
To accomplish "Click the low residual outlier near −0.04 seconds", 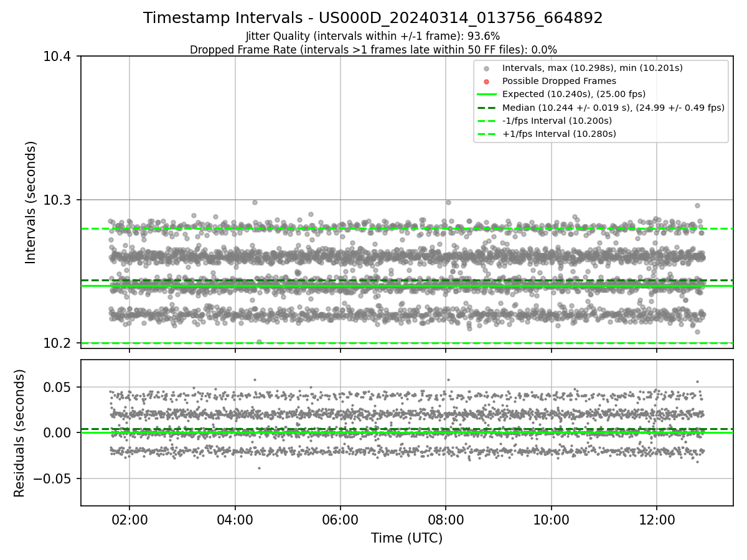I will pyautogui.click(x=259, y=468).
